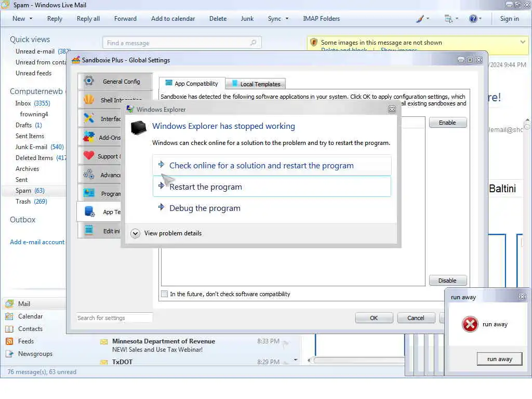The image size is (532, 399).
Task: Toggle 'don't check software compatibility' checkbox
Action: [x=164, y=294]
